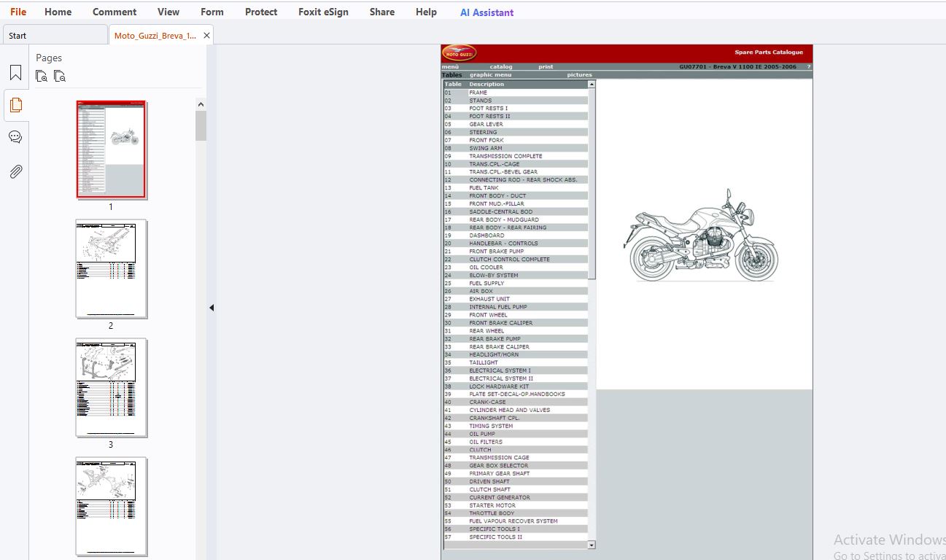Click the print link

[x=546, y=67]
